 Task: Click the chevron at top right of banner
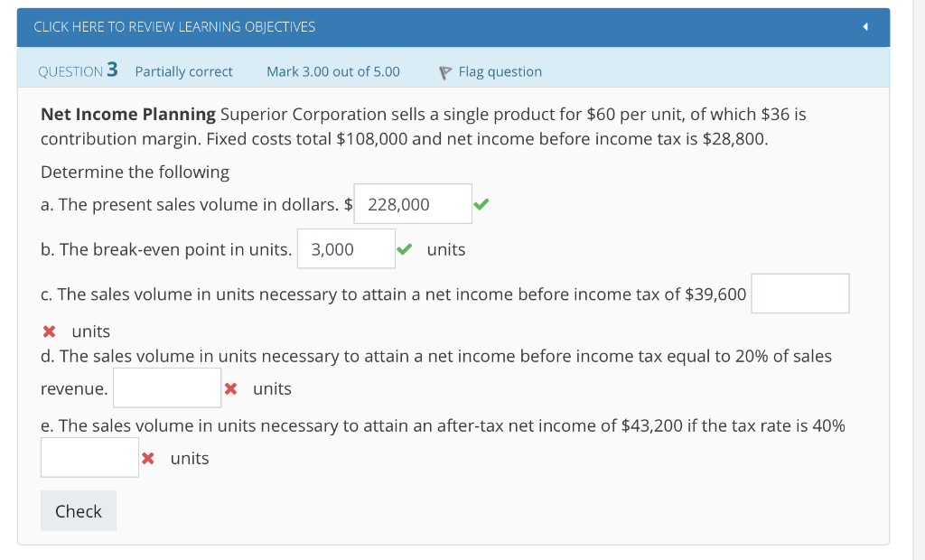[x=864, y=27]
